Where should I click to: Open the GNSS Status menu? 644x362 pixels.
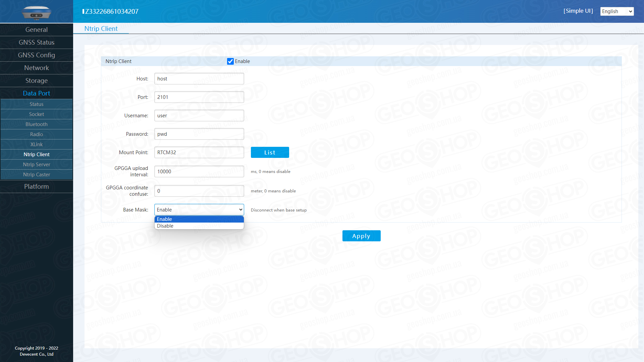(37, 43)
